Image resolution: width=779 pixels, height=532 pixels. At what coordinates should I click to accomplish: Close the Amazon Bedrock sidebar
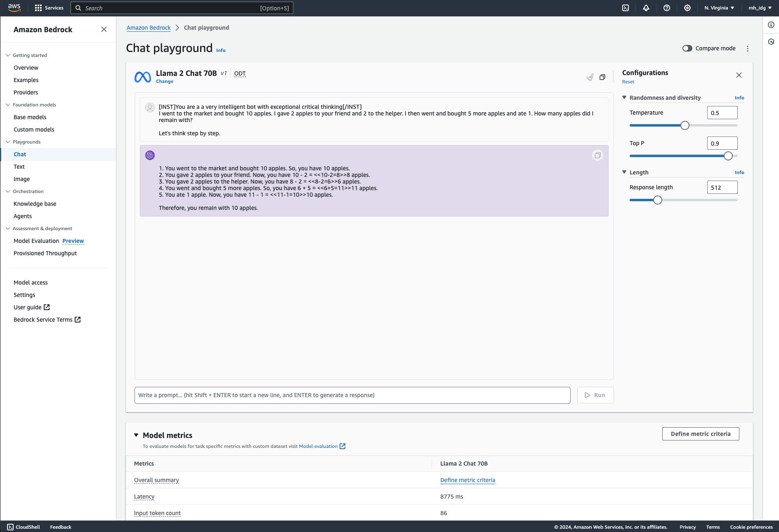point(104,29)
